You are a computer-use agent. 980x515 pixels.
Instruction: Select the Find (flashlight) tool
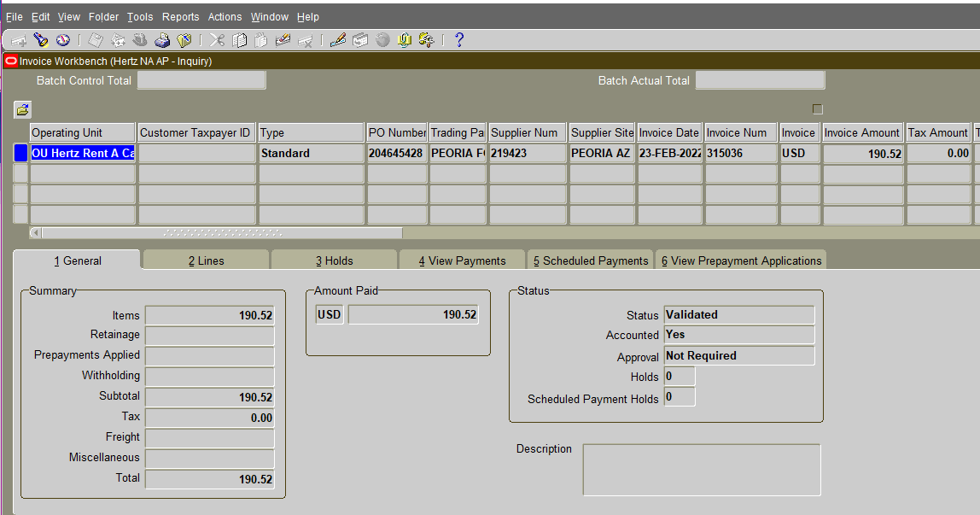(x=39, y=39)
